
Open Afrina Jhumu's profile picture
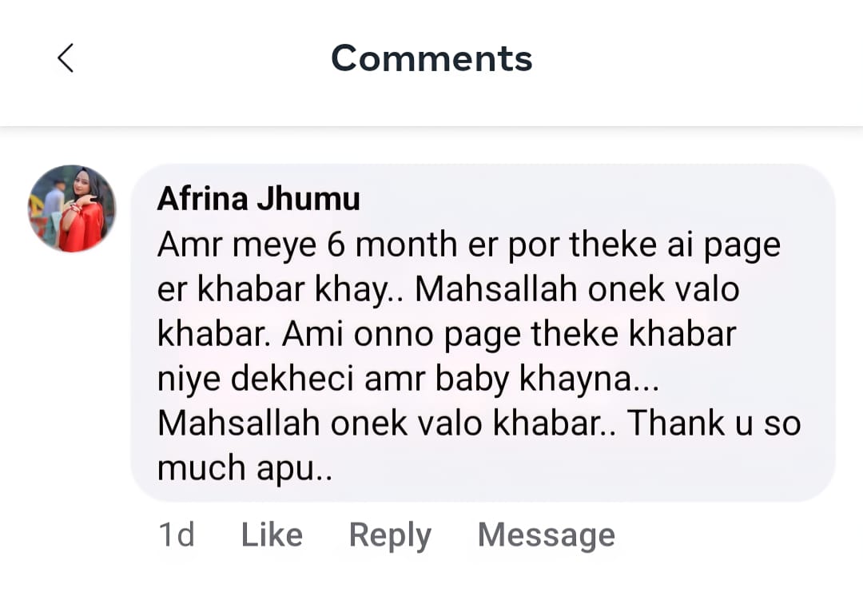point(72,209)
